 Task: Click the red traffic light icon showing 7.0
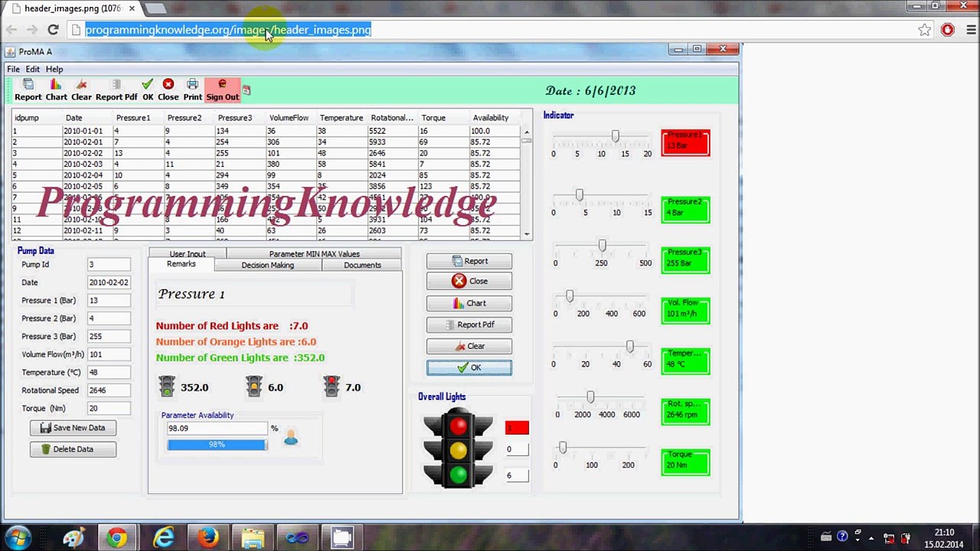[x=332, y=386]
